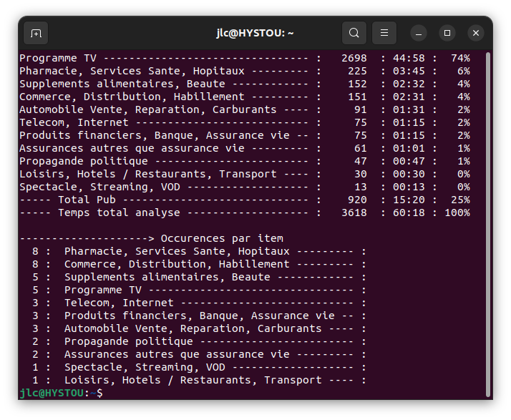Click the search magnifier icon
Screen dimensions: 511x420
(354, 33)
